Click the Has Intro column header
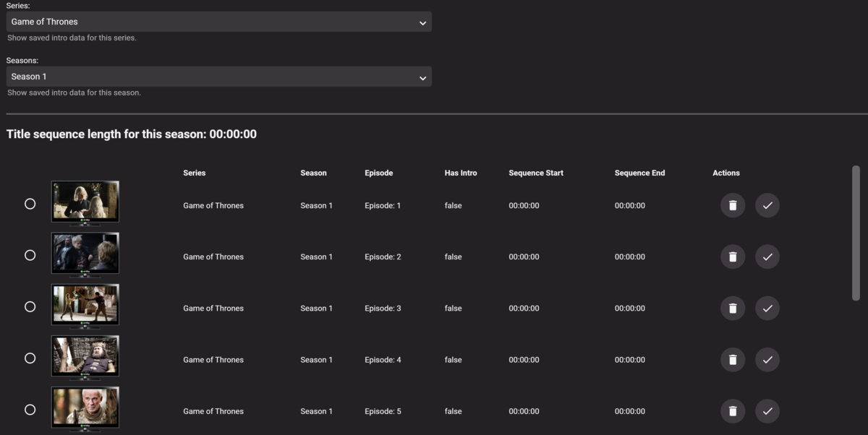This screenshot has width=868, height=435. click(x=460, y=173)
